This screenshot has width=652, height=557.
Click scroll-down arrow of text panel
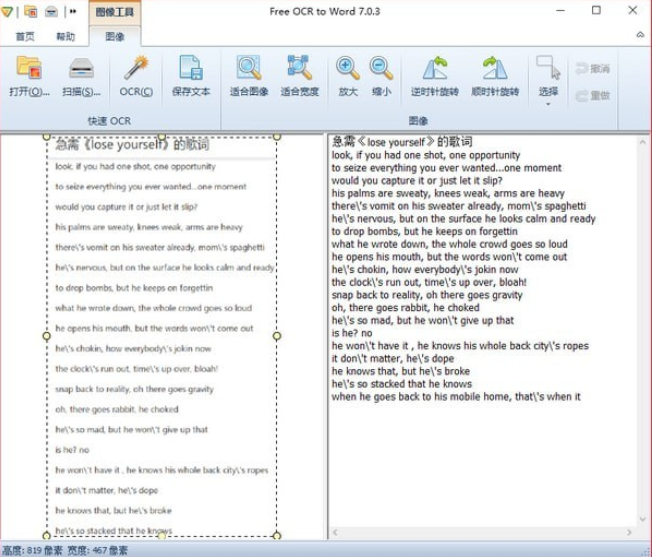pos(642,519)
